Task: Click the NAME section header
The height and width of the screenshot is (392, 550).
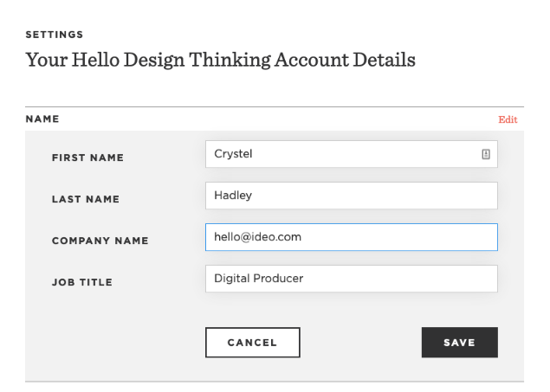Action: pos(42,118)
